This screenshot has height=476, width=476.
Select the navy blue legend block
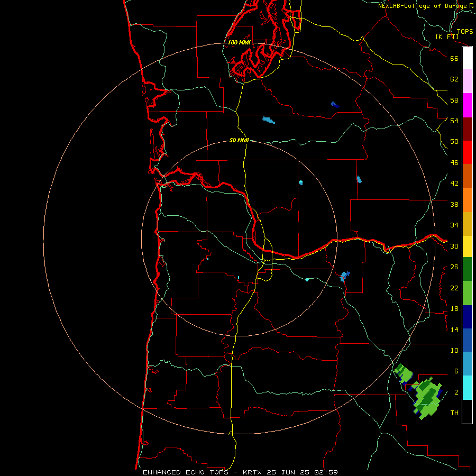tap(467, 317)
